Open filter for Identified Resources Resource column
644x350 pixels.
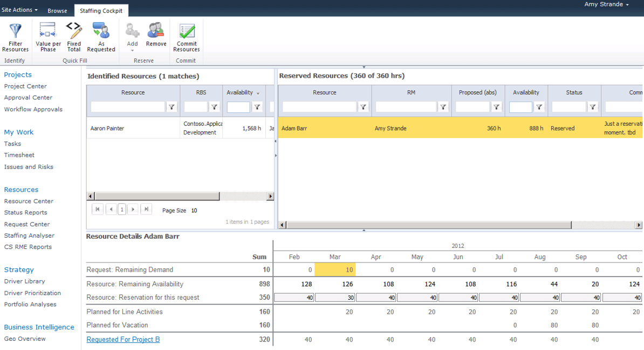(x=172, y=107)
